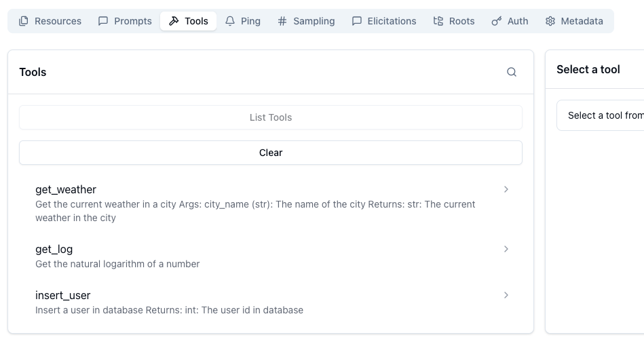Screen dimensions: 644x350
Task: Click the Elicitations message icon
Action: [357, 21]
